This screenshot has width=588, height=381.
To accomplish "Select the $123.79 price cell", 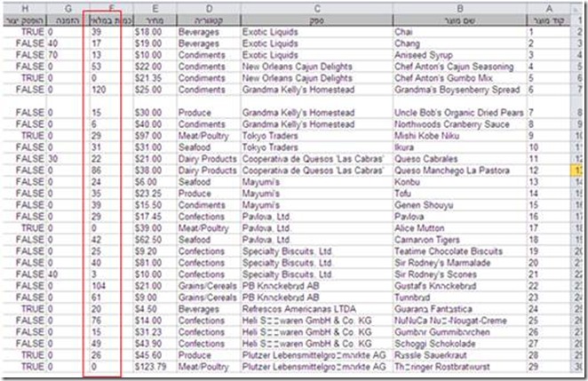I will 150,366.
